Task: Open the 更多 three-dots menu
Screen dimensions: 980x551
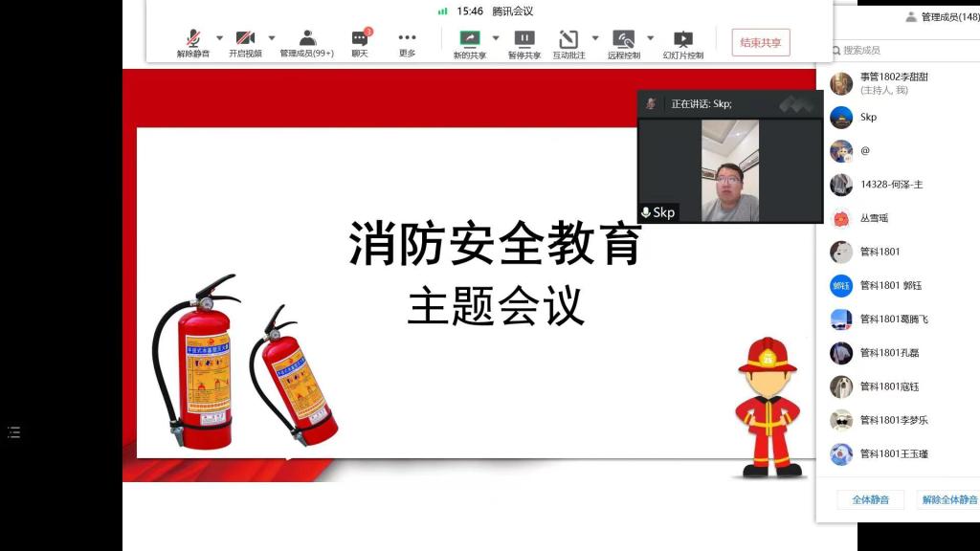Action: (x=407, y=39)
